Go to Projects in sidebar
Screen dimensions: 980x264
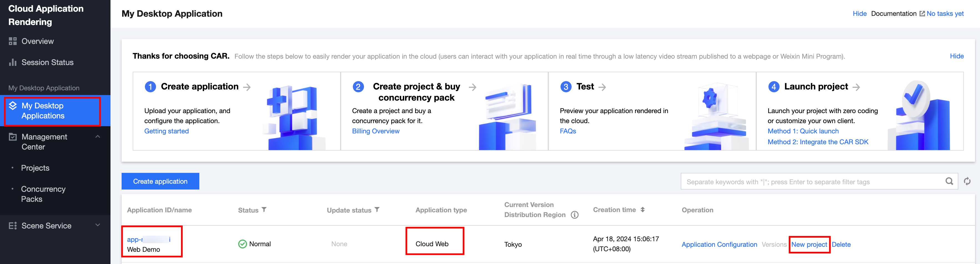pyautogui.click(x=35, y=168)
